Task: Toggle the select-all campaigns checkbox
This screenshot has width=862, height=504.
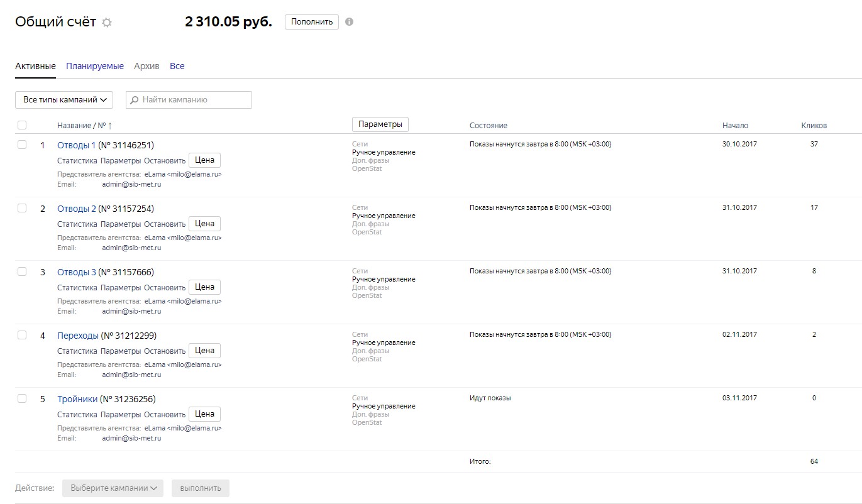Action: (22, 125)
